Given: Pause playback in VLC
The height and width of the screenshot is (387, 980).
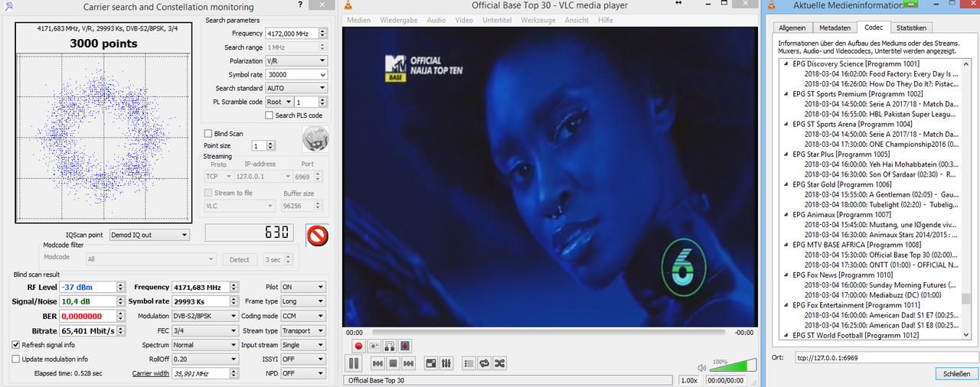Looking at the screenshot, I should click(354, 363).
